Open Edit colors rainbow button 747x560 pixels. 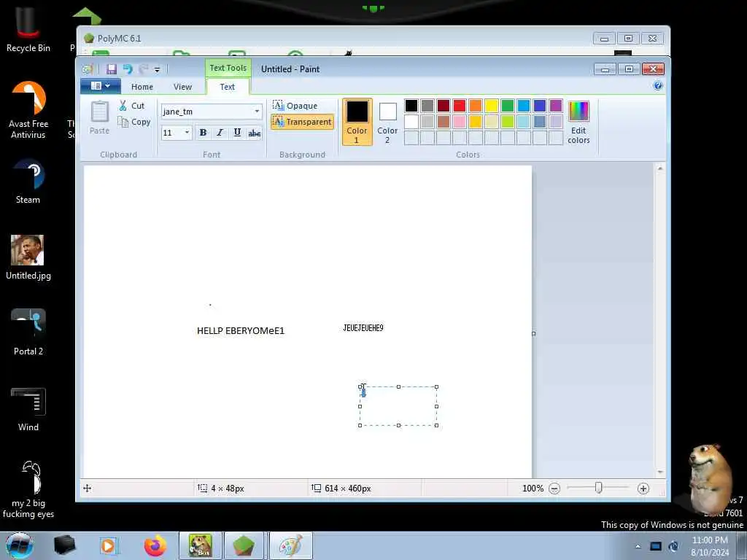[x=578, y=122]
